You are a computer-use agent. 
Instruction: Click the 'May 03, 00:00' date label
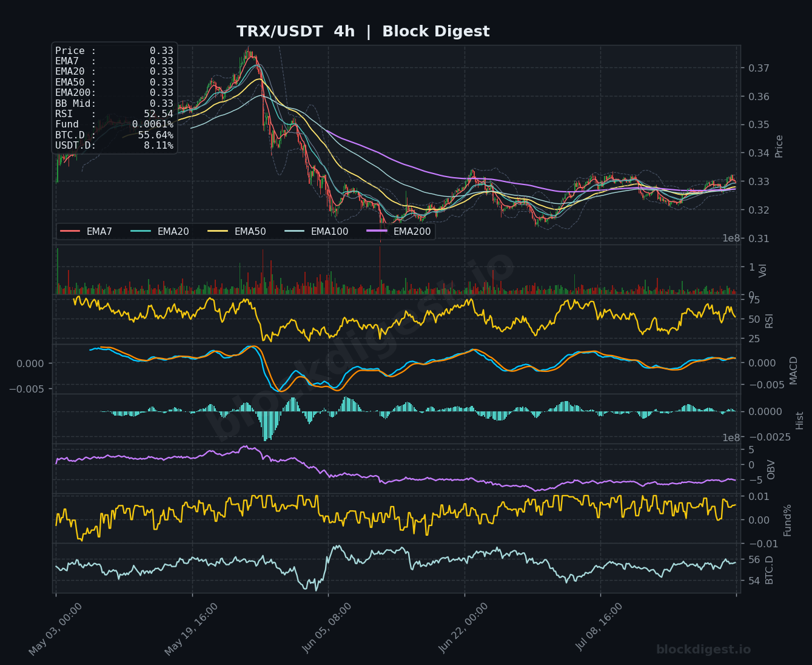tap(56, 629)
